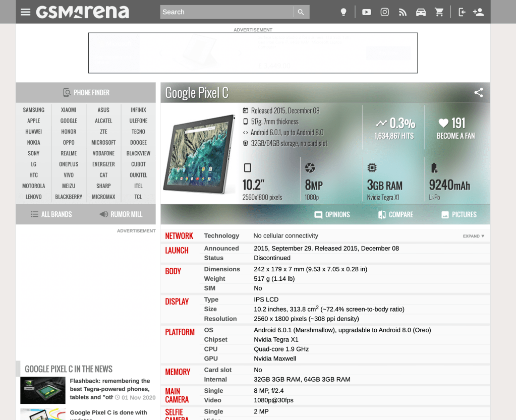516x420 pixels.
Task: Click the MEMORY section heading
Action: point(178,372)
